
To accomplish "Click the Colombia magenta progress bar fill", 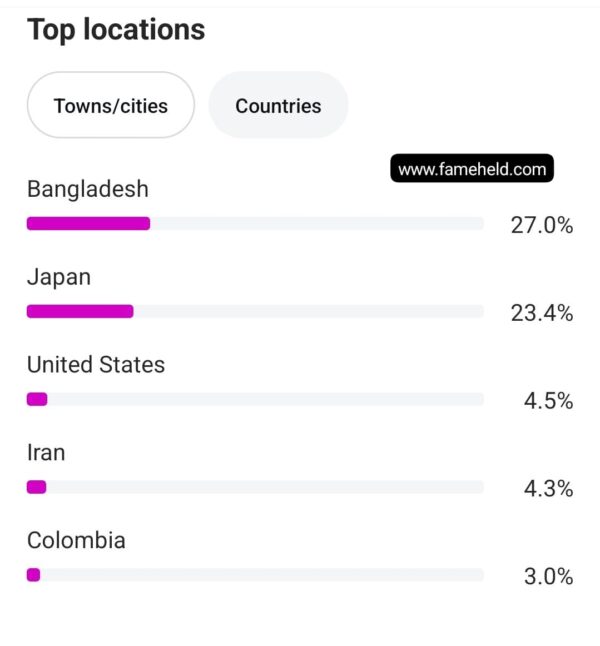I will (33, 574).
